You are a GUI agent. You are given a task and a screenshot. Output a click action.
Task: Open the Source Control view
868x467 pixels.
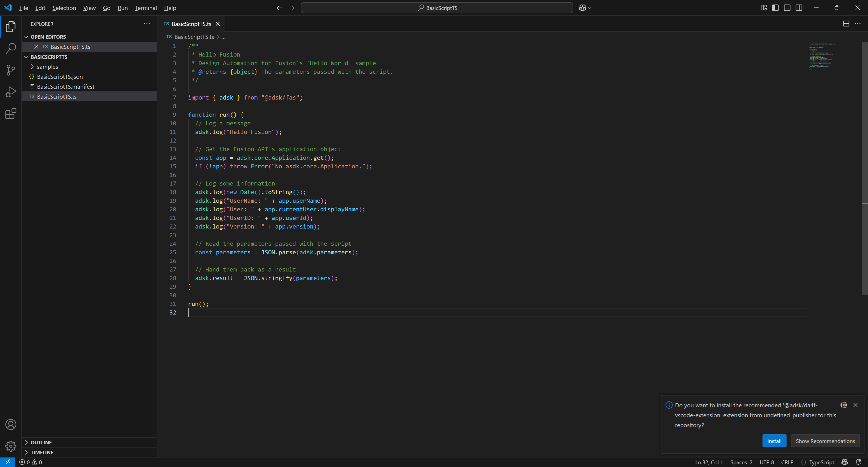pos(11,70)
